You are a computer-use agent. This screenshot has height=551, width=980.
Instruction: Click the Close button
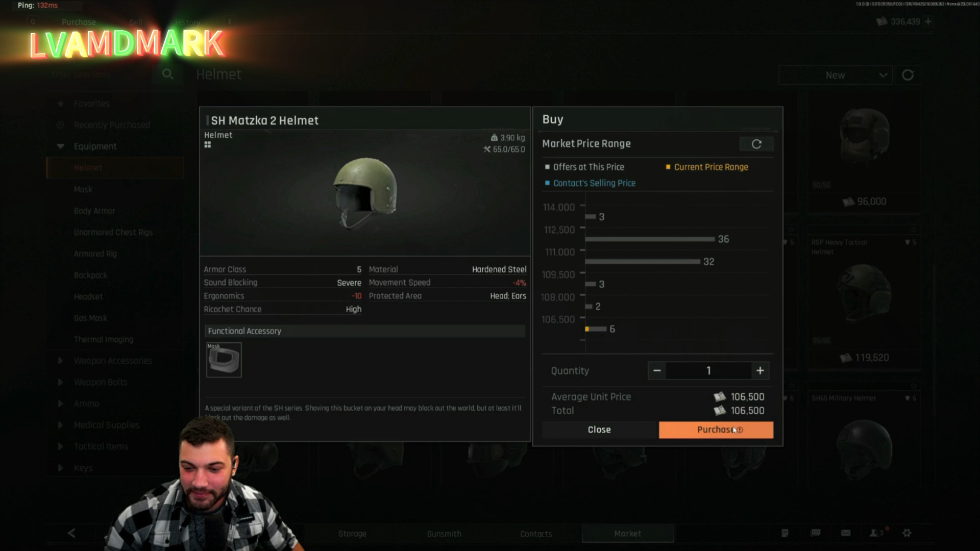(599, 430)
